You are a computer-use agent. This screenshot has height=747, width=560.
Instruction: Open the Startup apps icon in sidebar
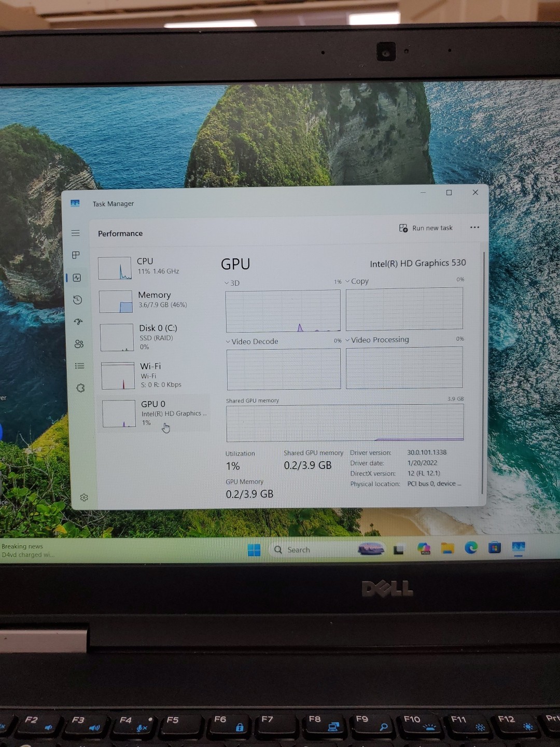(78, 322)
